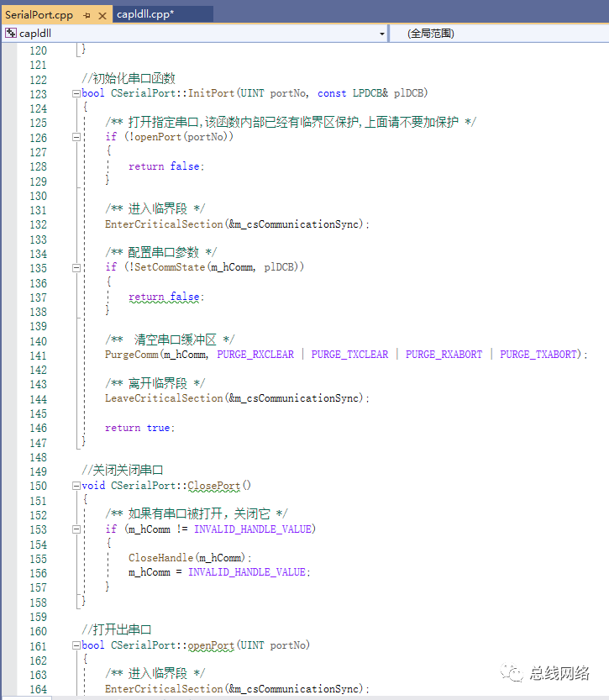Pin the SerialPort.cpp tab
This screenshot has width=609, height=700.
[87, 15]
